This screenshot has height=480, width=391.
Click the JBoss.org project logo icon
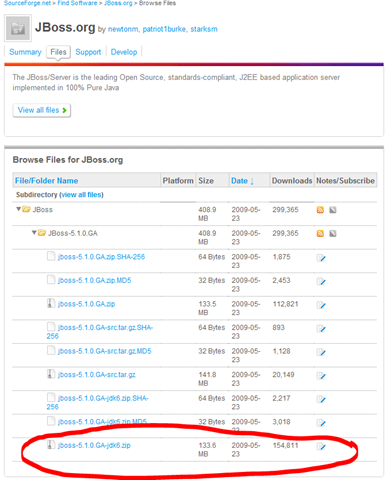18,28
